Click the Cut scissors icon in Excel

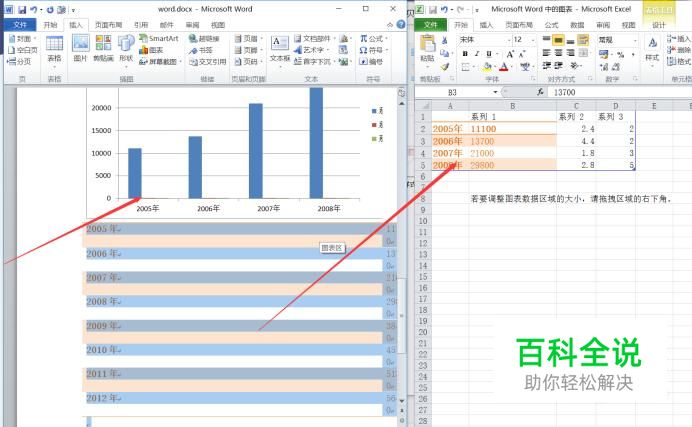(445, 41)
